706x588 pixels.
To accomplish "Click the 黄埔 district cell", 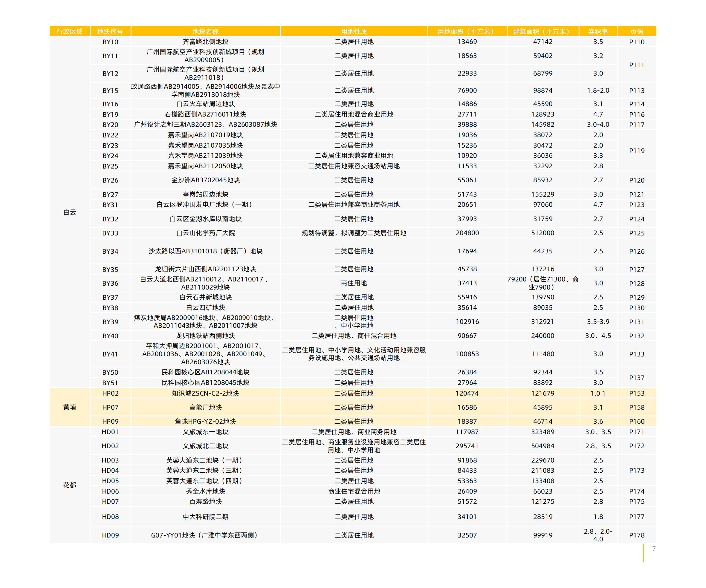I will coord(70,407).
